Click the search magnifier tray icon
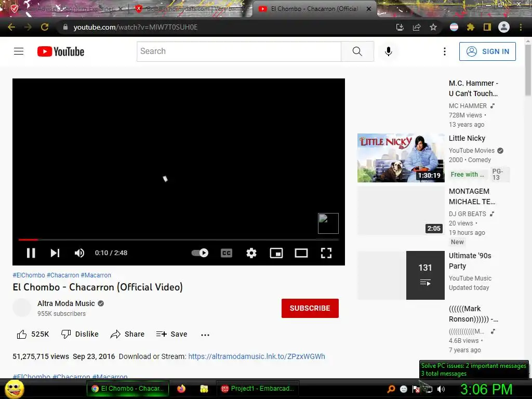Viewport: 532px width, 399px height. point(391,389)
